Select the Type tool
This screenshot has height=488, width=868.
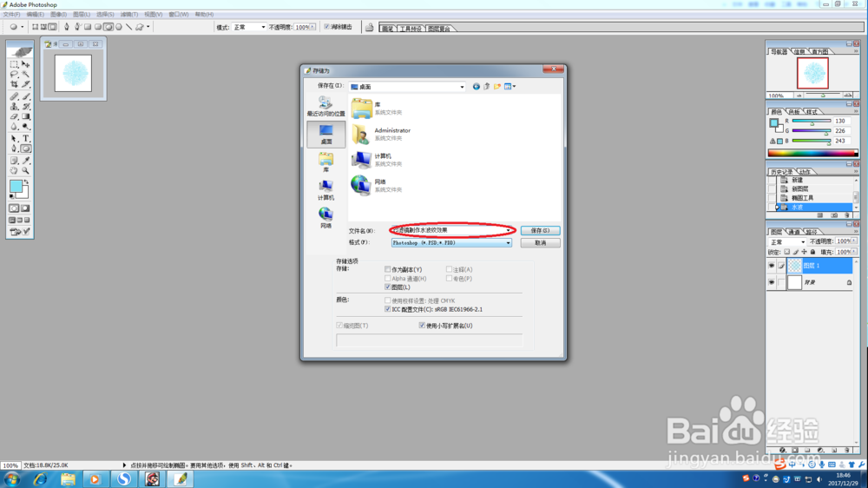(25, 138)
